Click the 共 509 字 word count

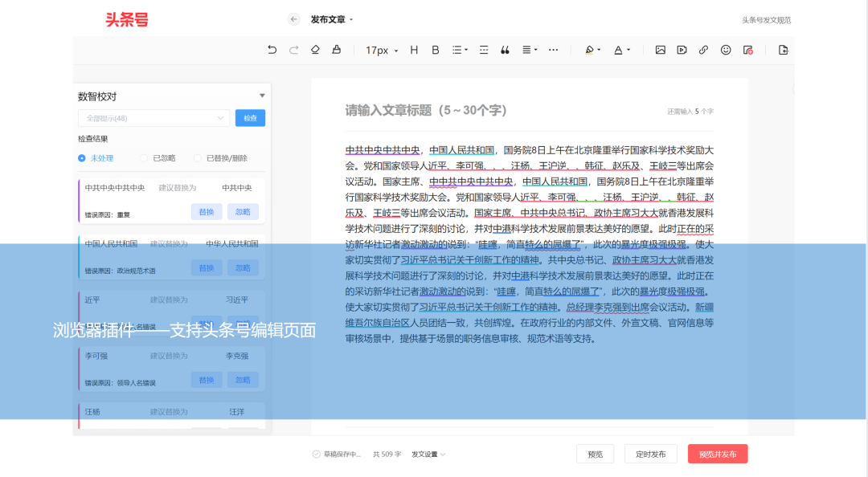pyautogui.click(x=387, y=455)
